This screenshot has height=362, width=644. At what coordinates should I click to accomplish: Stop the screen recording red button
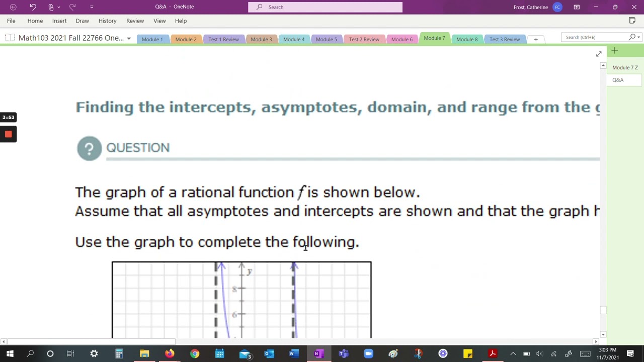click(x=8, y=134)
